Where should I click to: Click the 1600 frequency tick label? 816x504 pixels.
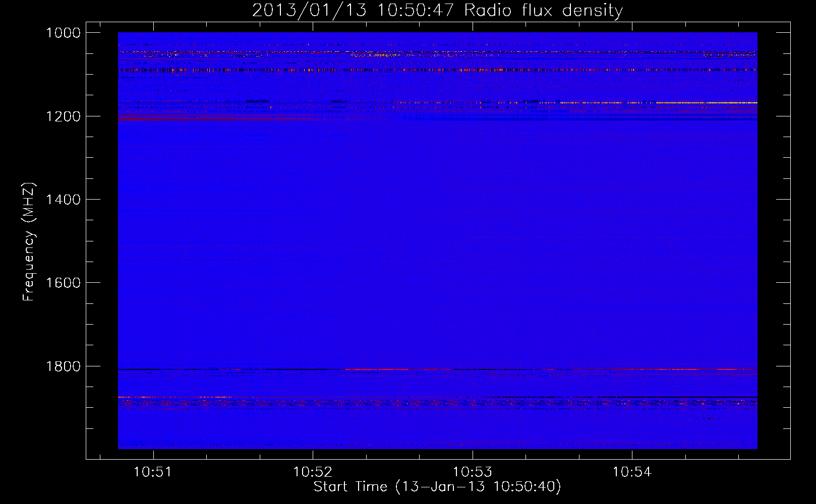coord(63,283)
